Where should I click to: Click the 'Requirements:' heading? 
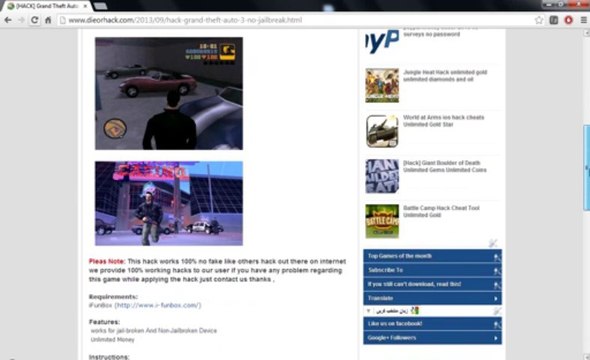tap(113, 296)
